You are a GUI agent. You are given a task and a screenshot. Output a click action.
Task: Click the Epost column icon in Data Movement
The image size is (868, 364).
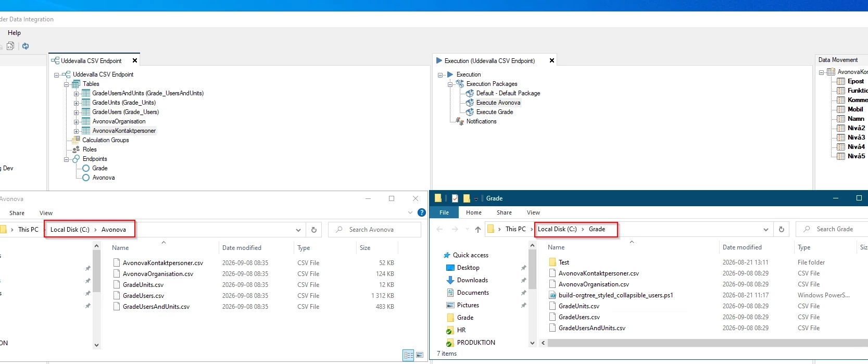(841, 81)
